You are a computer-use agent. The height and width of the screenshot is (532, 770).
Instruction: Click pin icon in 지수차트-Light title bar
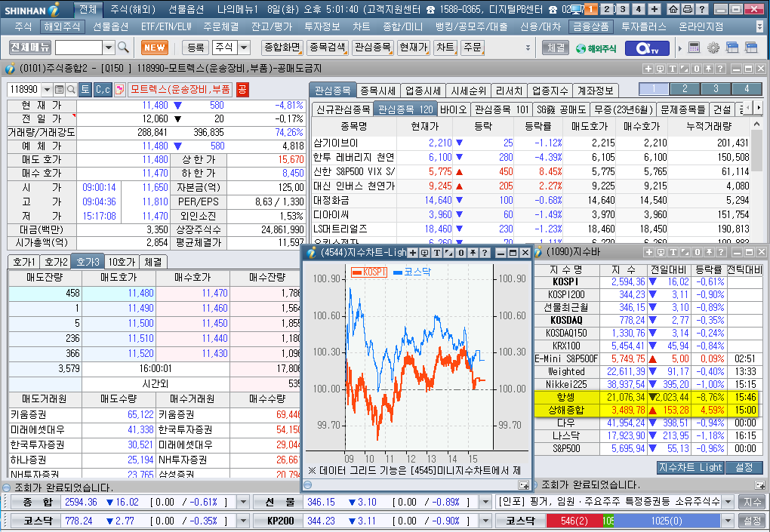pos(473,253)
